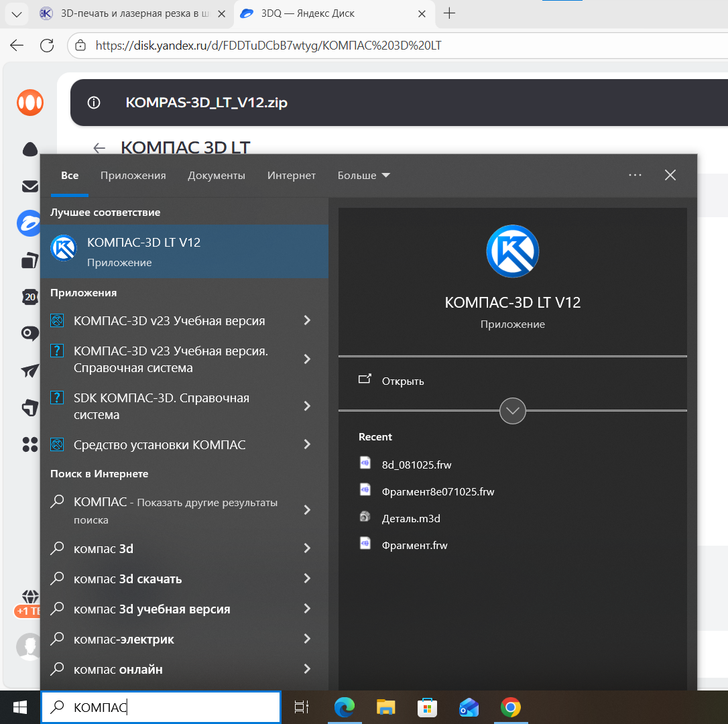Expand the round chevron below Открыть
Image resolution: width=728 pixels, height=724 pixels.
[513, 410]
